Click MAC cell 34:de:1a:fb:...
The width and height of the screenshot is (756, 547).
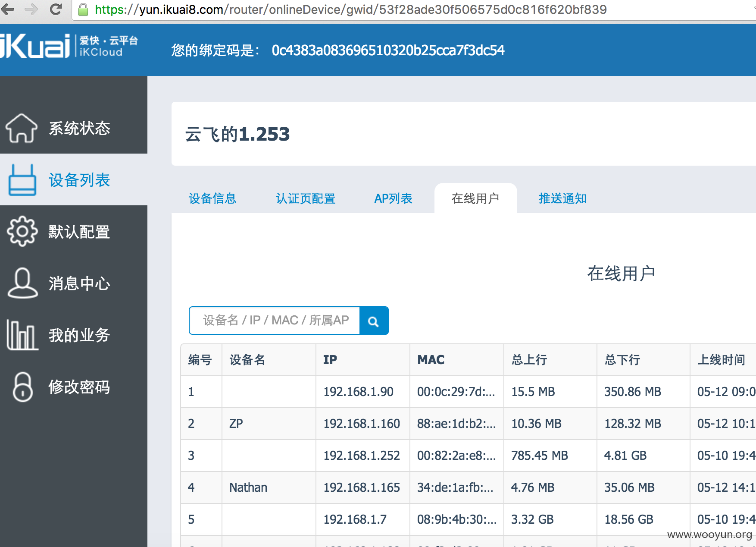(x=455, y=487)
